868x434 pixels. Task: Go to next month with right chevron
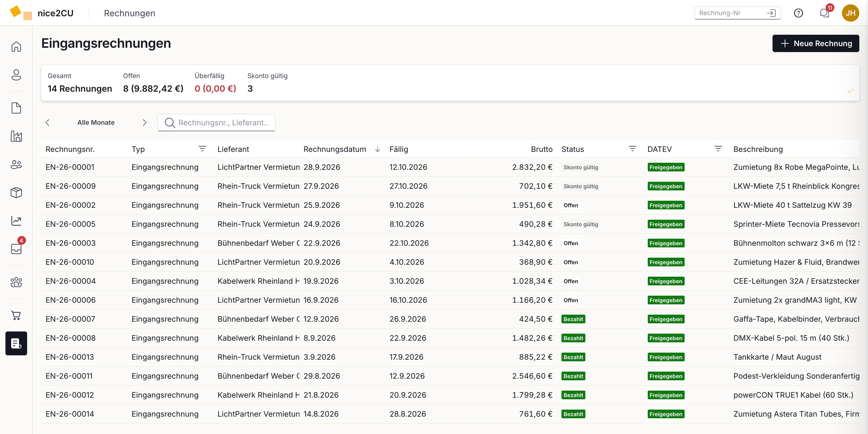pos(145,123)
